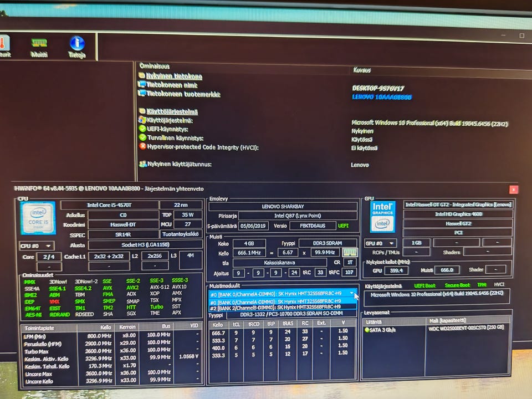Click the green UEFI label next to BIOS version
Viewport: 532px width, 399px height.
coord(343,226)
